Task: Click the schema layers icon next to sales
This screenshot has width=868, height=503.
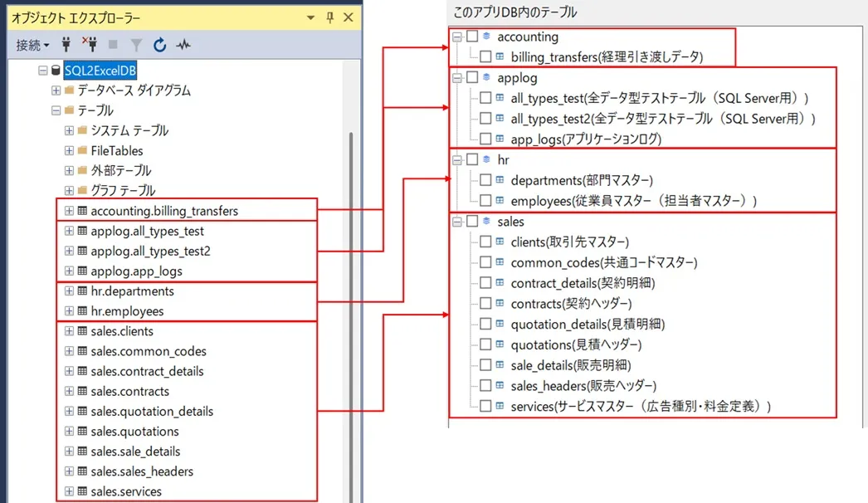Action: click(x=486, y=221)
